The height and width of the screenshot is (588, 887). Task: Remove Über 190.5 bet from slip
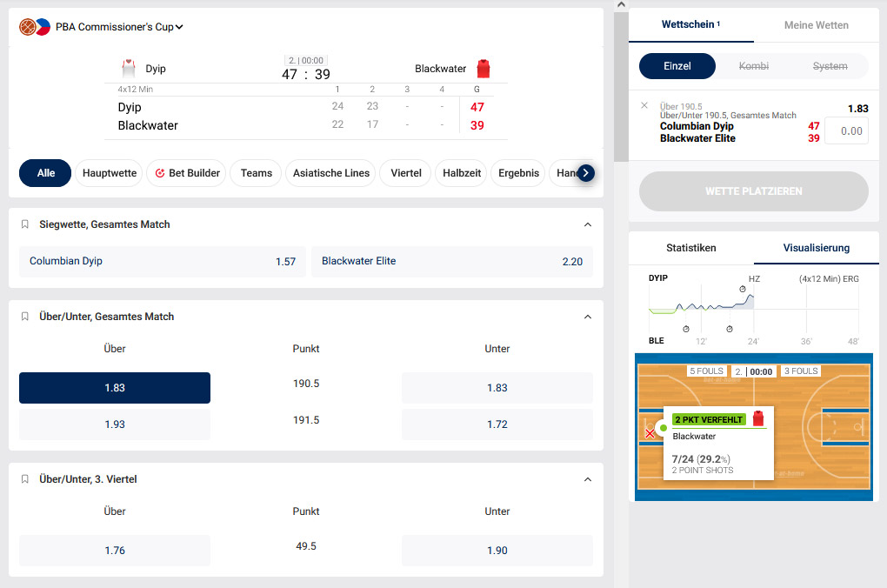tap(644, 105)
